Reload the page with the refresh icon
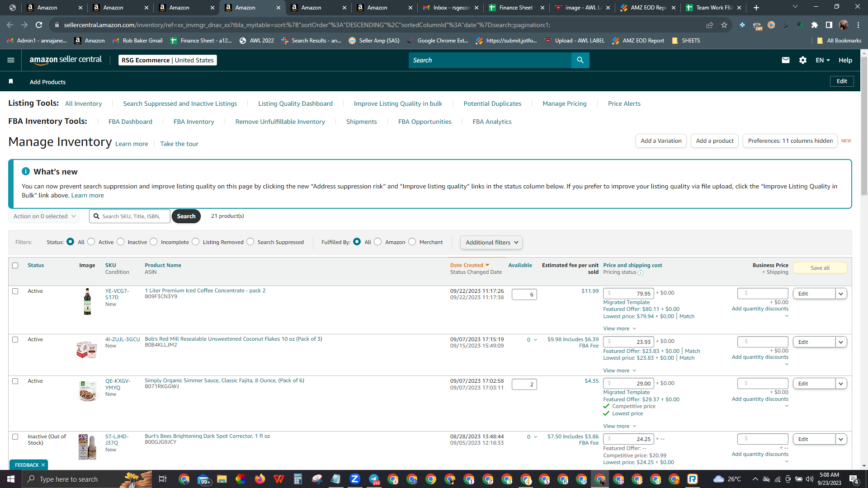The image size is (868, 488). click(x=39, y=25)
